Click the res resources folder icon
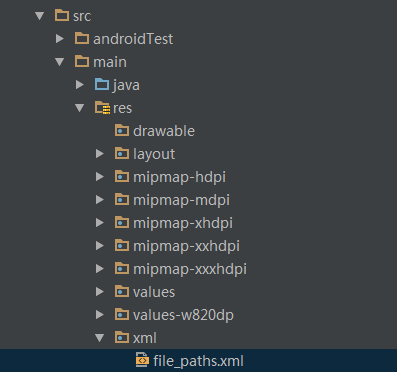 pos(102,108)
